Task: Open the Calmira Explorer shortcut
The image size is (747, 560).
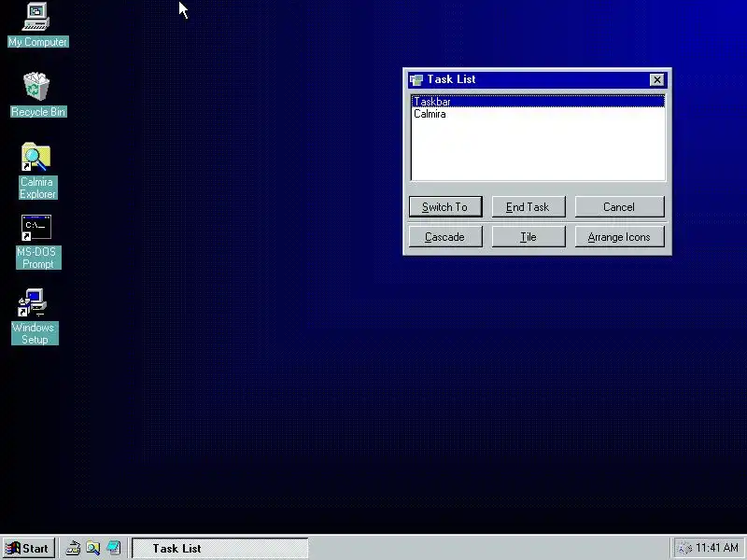Action: 37,171
